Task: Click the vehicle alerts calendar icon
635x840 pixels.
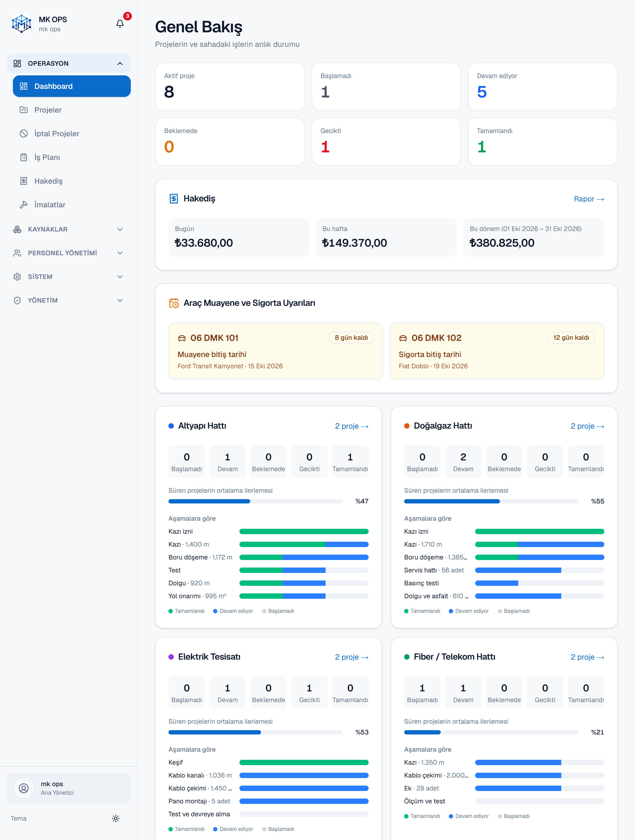Action: (174, 303)
